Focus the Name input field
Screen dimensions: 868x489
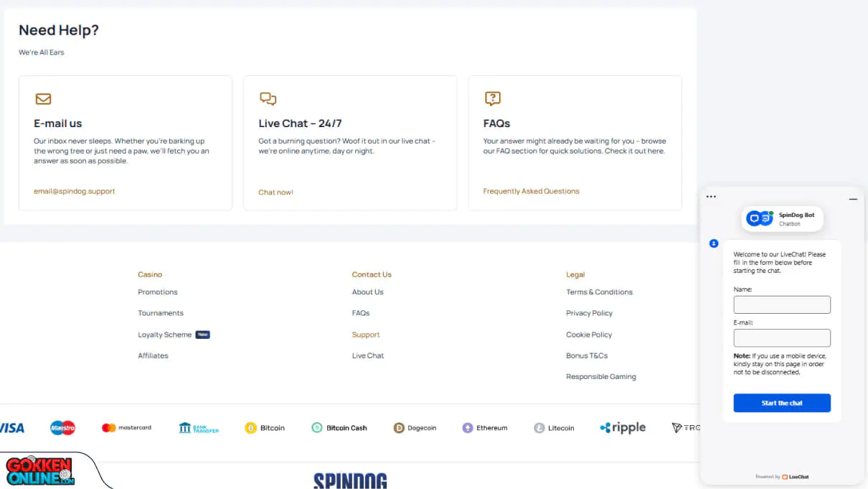pyautogui.click(x=781, y=304)
